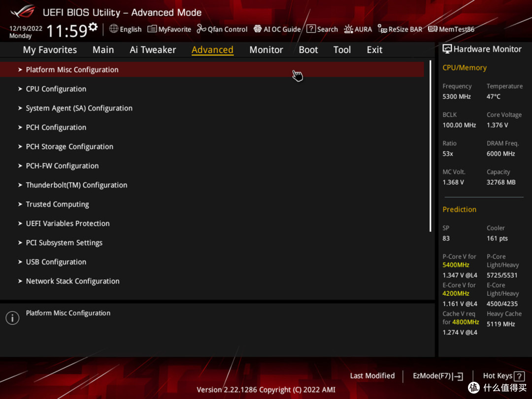The image size is (532, 399).
Task: Click the 5400MHz P-Core value
Action: click(456, 265)
